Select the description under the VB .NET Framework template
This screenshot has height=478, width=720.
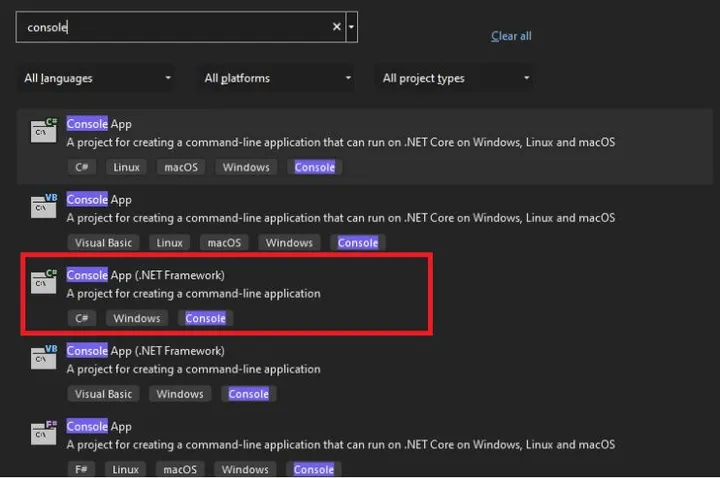(193, 369)
